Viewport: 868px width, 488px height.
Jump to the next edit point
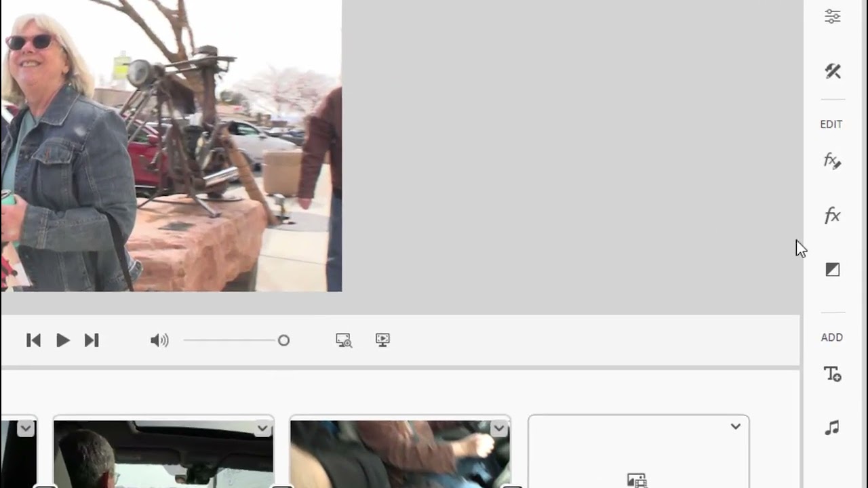(x=92, y=340)
